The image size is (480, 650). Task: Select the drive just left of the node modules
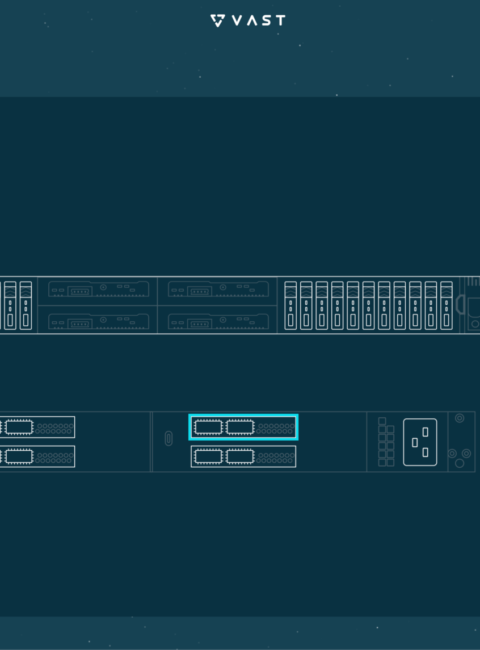26,306
